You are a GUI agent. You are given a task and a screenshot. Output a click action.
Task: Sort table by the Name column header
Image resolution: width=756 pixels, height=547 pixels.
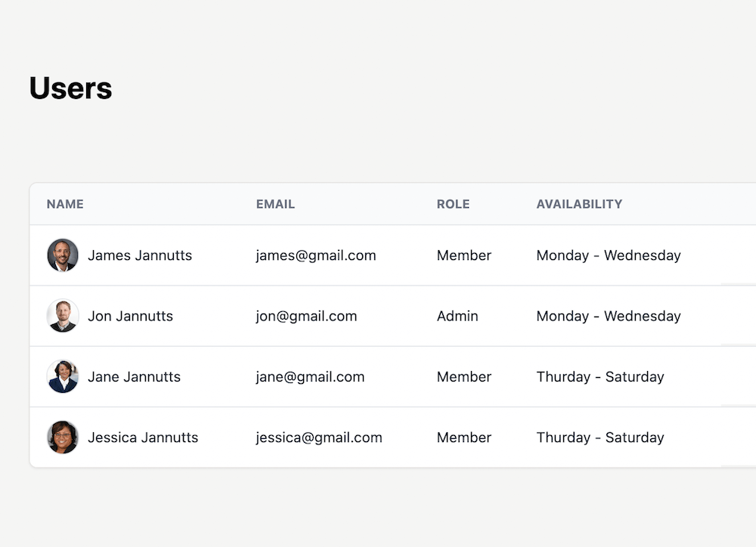(x=65, y=204)
